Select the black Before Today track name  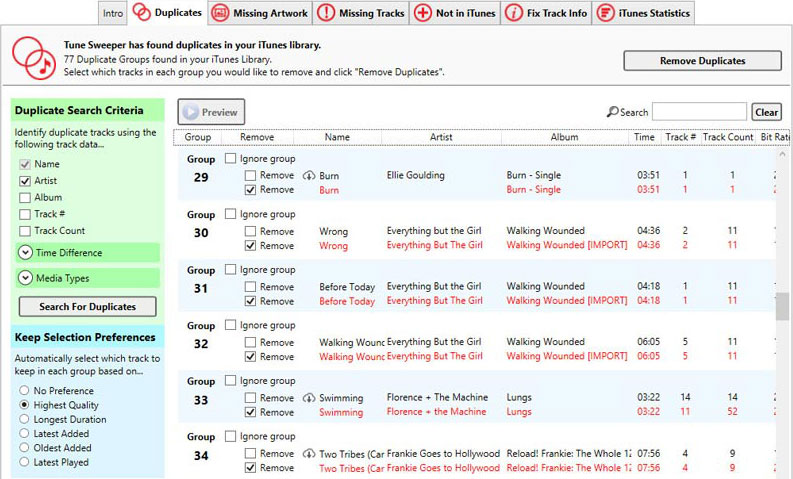pos(347,287)
